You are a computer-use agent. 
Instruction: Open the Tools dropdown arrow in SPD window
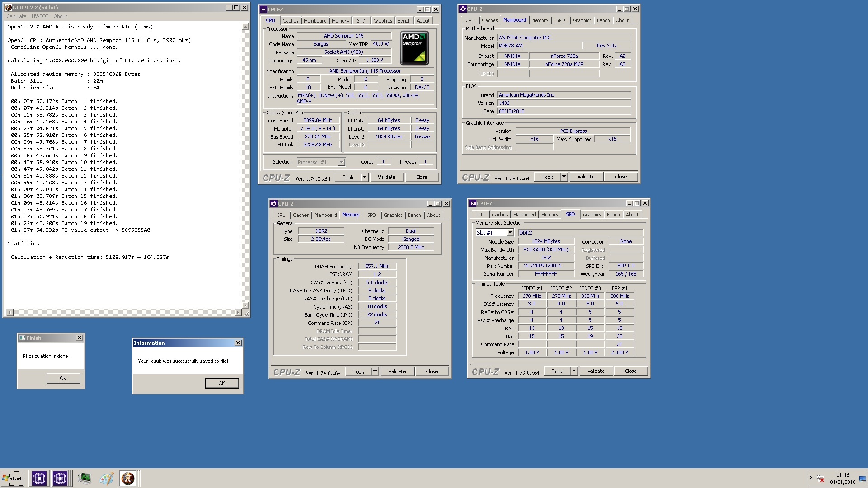(x=574, y=371)
